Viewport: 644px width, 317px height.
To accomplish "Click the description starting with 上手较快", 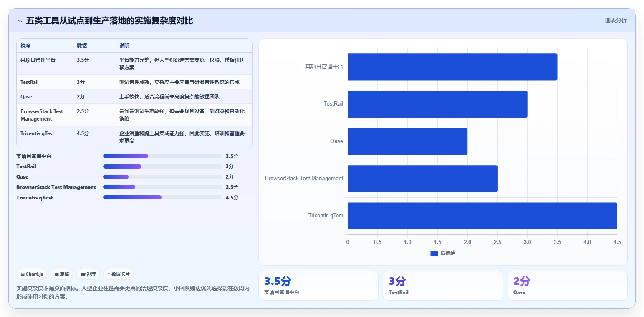I will (169, 97).
